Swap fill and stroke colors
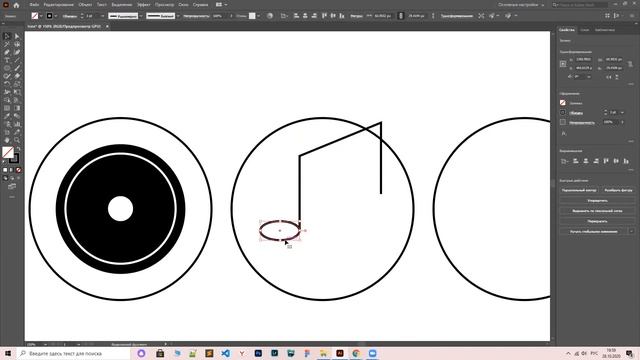 pyautogui.click(x=18, y=149)
